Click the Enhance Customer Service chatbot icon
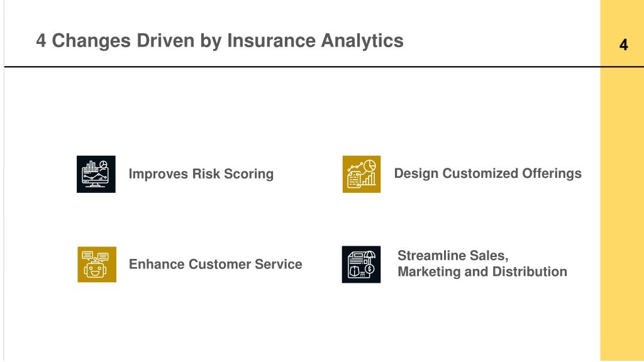The height and width of the screenshot is (362, 644). point(97,265)
